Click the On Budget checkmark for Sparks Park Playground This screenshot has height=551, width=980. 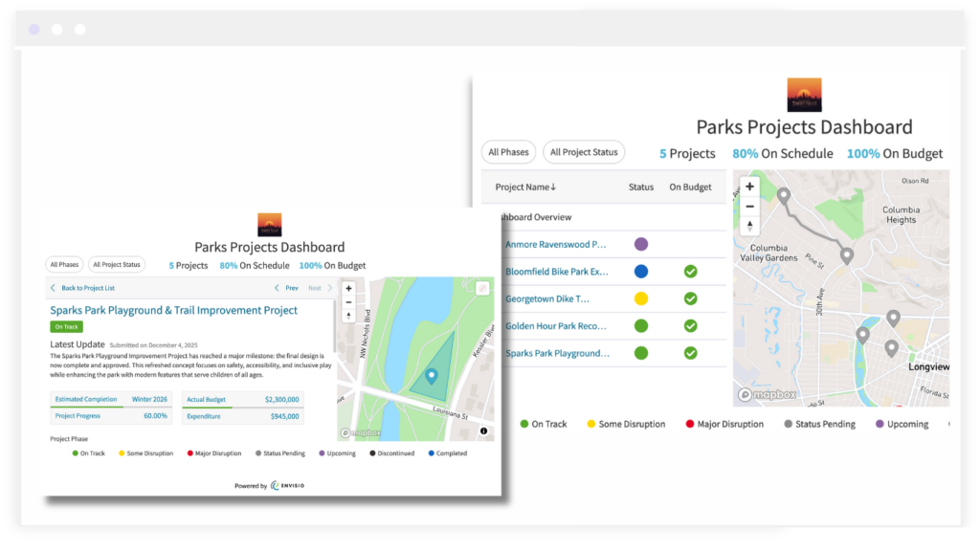coord(690,353)
